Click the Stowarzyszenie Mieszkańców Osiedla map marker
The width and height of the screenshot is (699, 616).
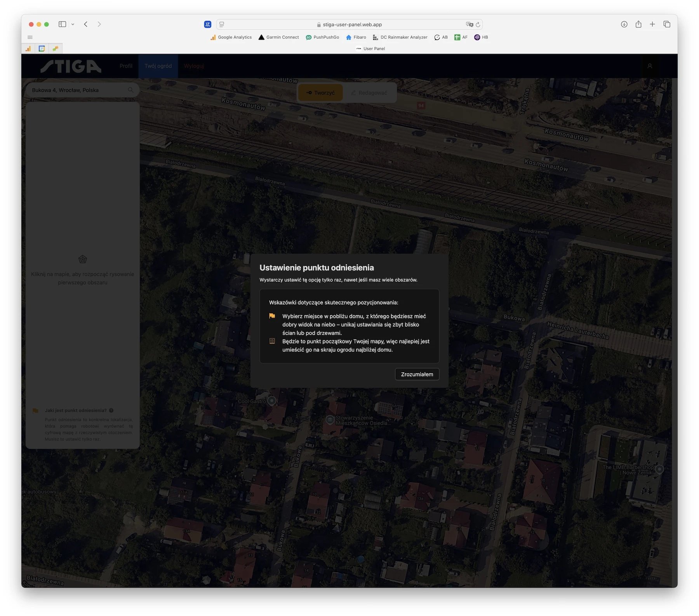click(x=330, y=420)
